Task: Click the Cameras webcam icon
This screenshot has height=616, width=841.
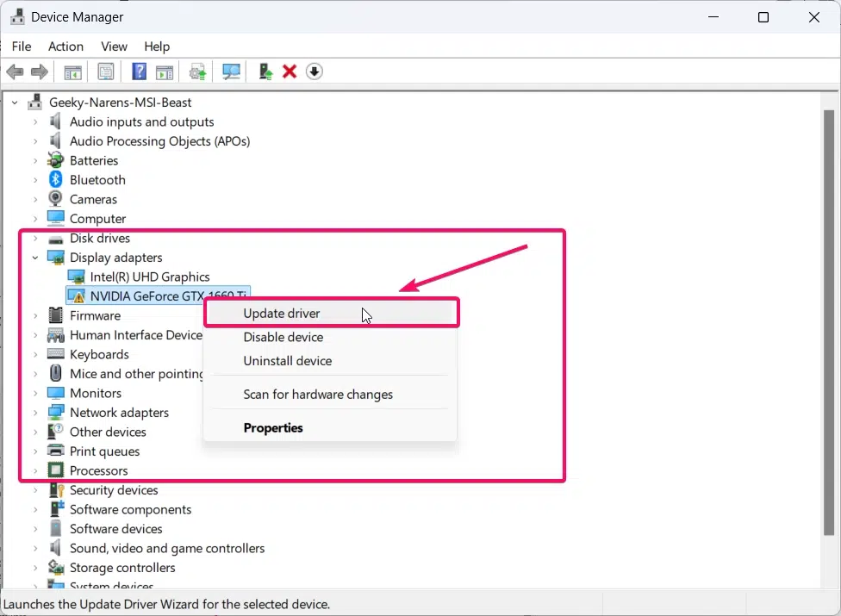Action: point(55,199)
